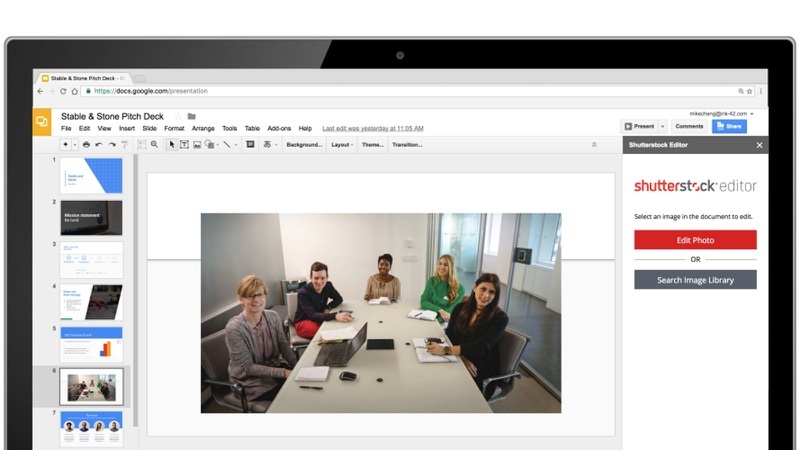Click the blue Share button
The height and width of the screenshot is (450, 800).
point(730,126)
